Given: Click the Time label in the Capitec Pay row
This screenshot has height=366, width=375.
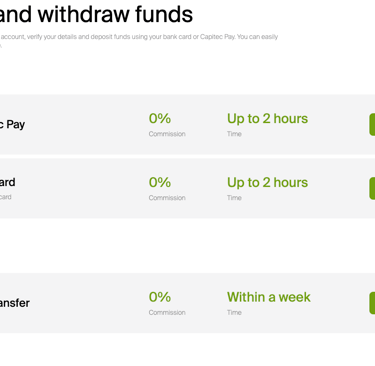Looking at the screenshot, I should [x=234, y=134].
